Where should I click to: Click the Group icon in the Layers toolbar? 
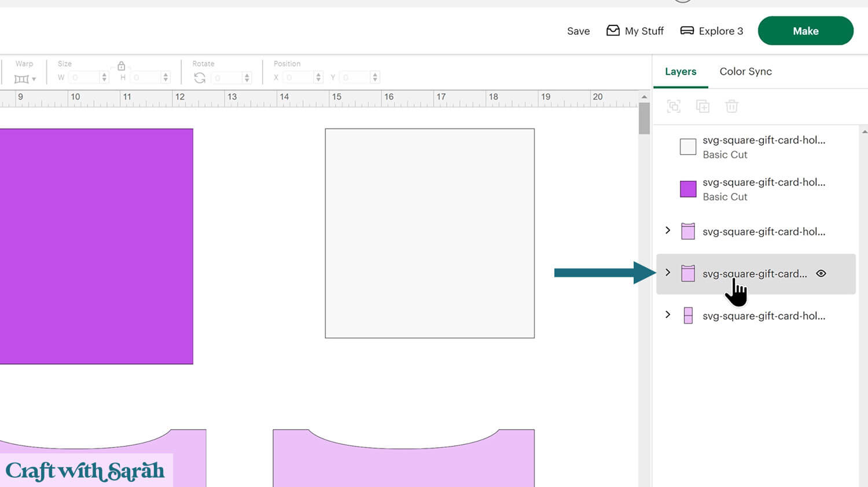(674, 107)
